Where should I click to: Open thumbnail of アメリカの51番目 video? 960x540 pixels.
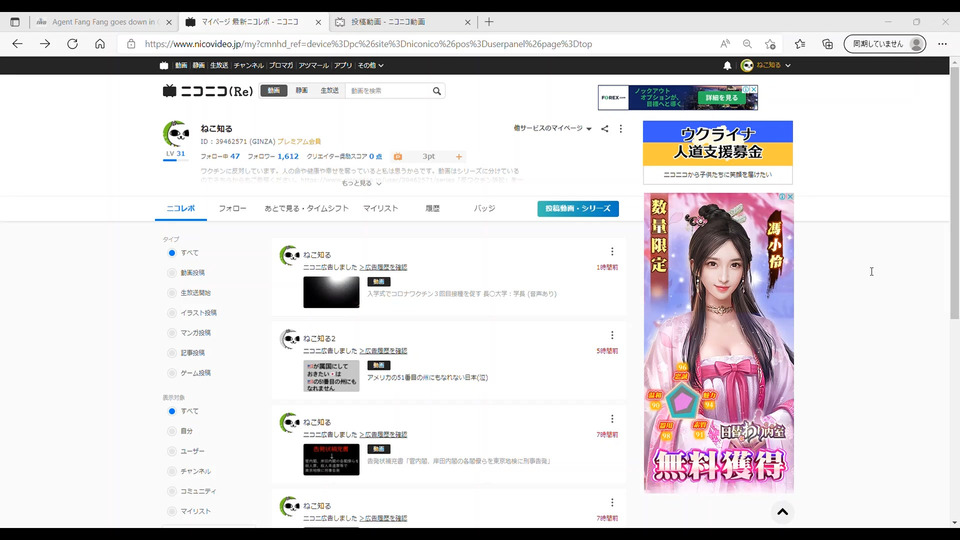tap(331, 376)
